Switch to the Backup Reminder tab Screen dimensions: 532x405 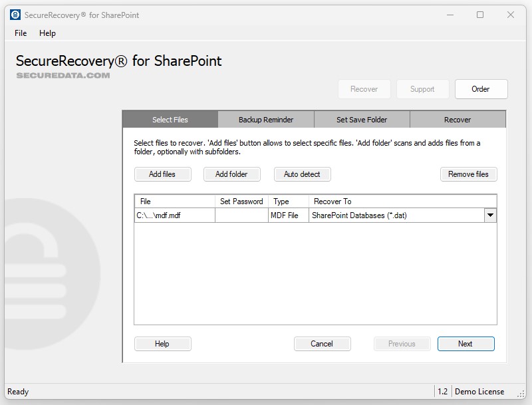[x=266, y=120]
